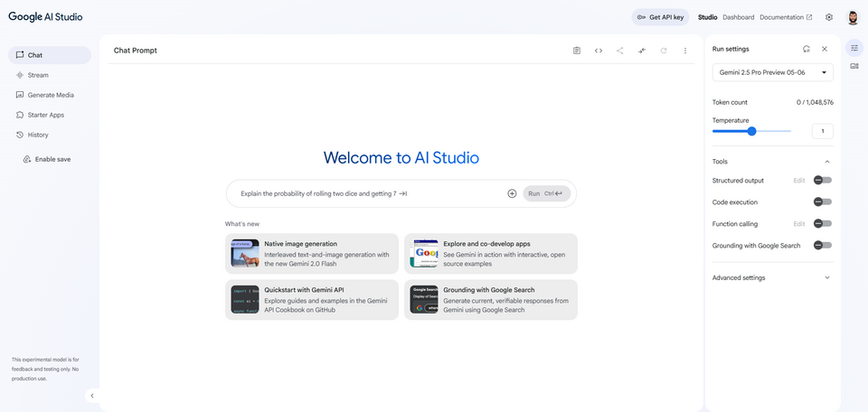Click the compare mode arrows icon
This screenshot has height=412, width=868.
pyautogui.click(x=642, y=51)
